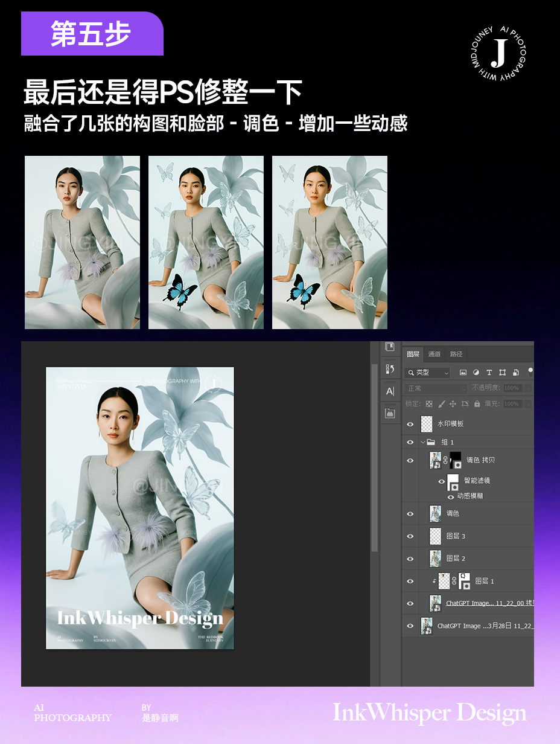Open the 类型 layer filter dropdown
This screenshot has height=744, width=560.
(427, 373)
